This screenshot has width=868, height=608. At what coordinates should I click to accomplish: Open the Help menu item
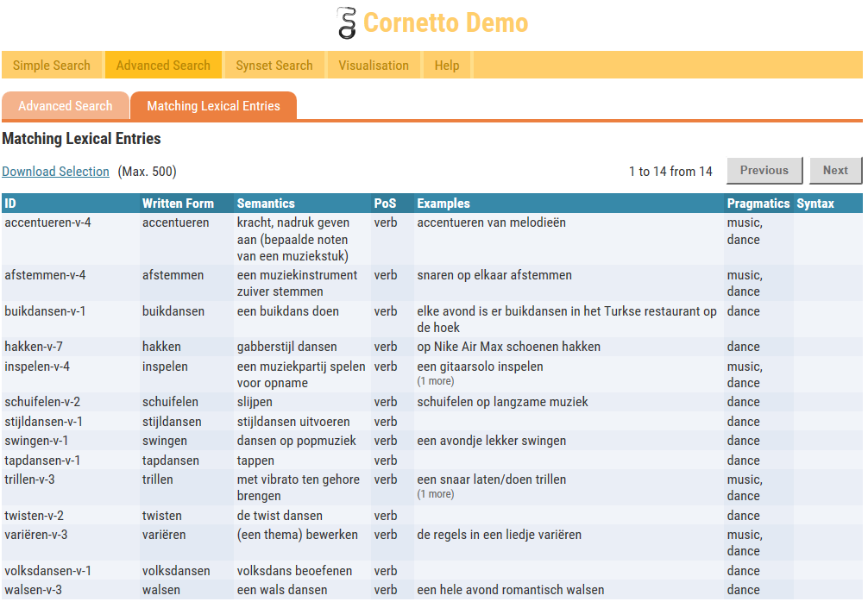[x=447, y=66]
